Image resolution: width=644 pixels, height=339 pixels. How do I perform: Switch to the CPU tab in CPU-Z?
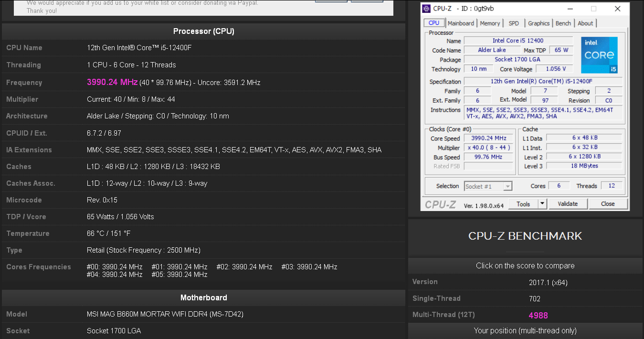click(x=434, y=23)
